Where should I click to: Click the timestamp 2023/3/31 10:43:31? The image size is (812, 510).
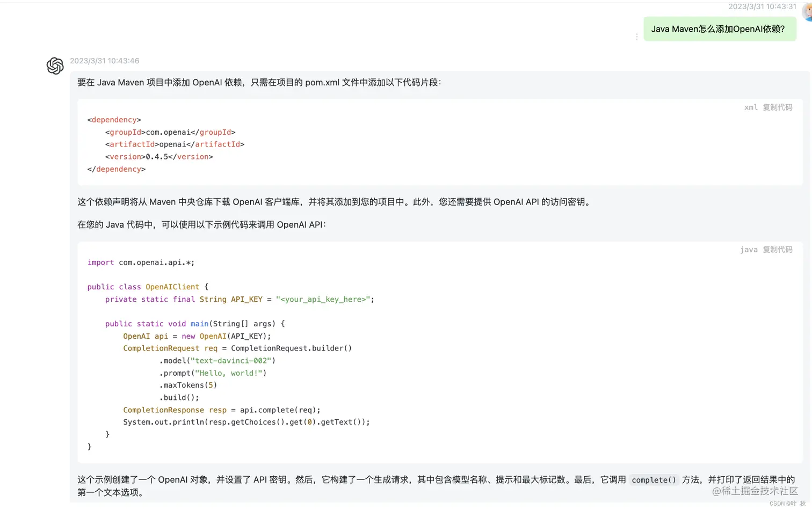pyautogui.click(x=762, y=6)
